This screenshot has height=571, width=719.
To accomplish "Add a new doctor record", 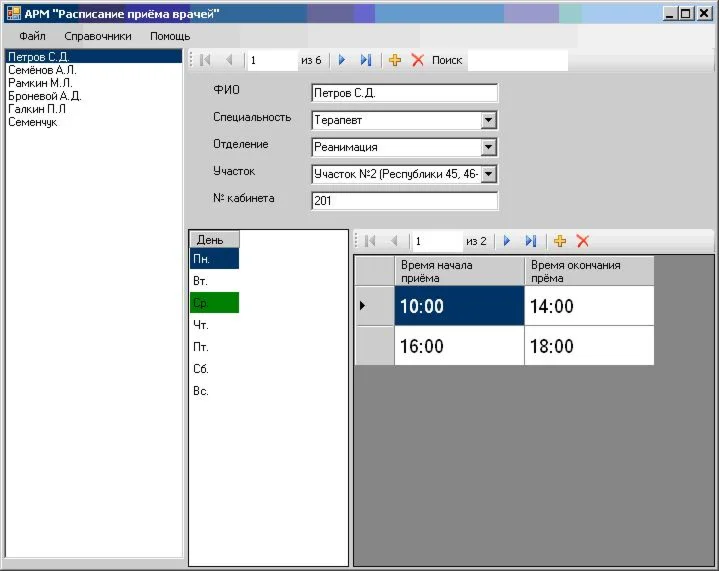I will (395, 60).
